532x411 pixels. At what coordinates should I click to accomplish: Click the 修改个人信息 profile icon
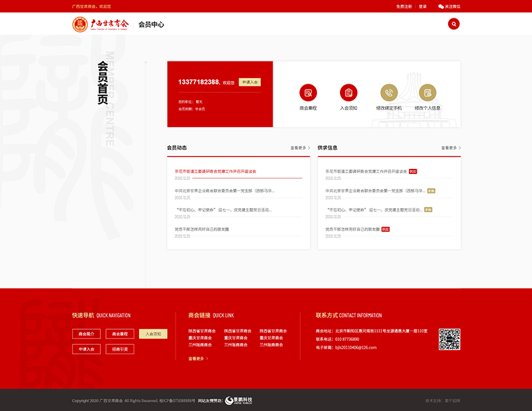tap(427, 92)
